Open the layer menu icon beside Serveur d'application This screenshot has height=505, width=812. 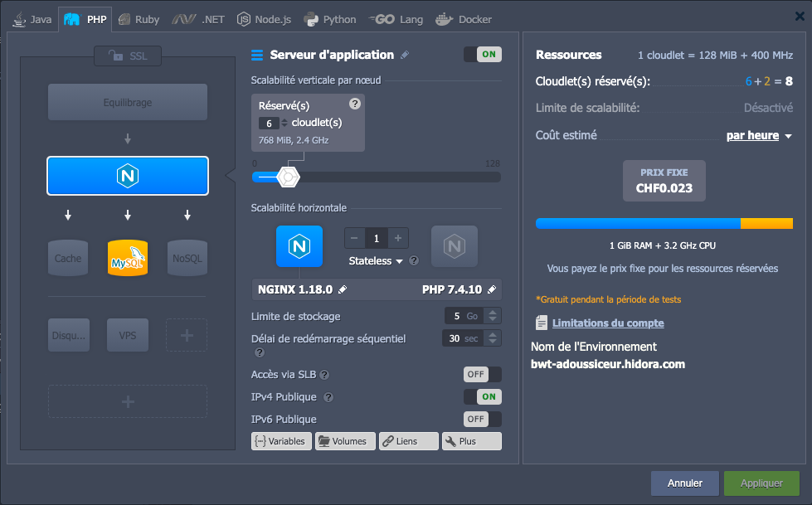point(257,55)
